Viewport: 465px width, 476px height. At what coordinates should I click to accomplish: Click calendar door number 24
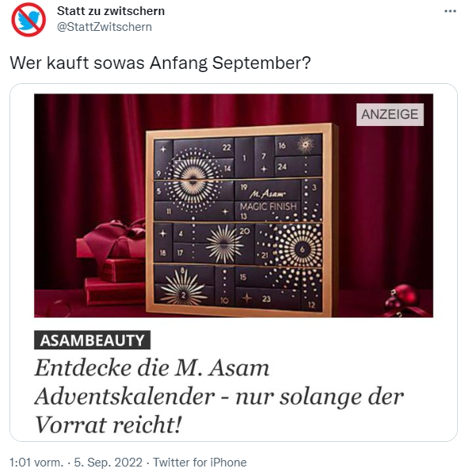click(281, 166)
